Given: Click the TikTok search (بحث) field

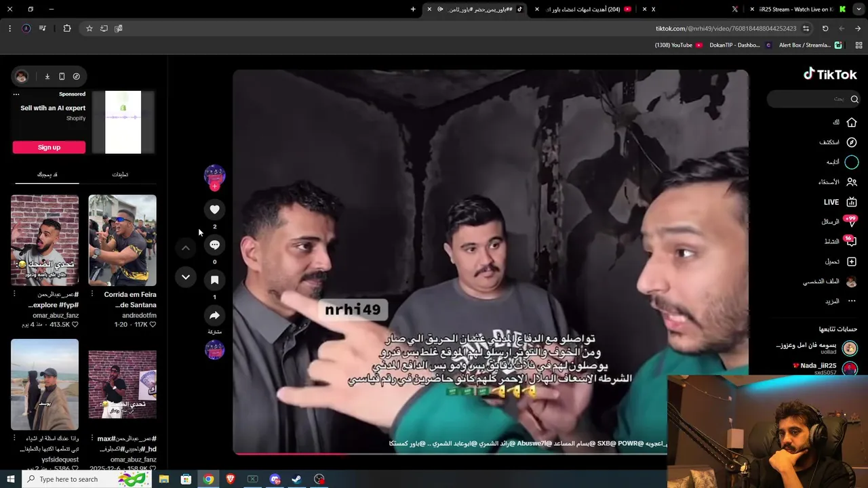Looking at the screenshot, I should pyautogui.click(x=814, y=99).
